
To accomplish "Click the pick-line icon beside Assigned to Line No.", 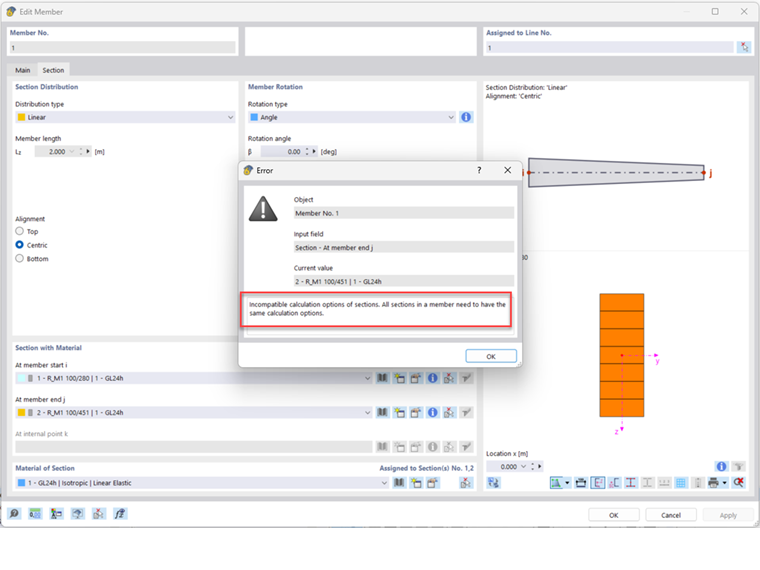I will click(x=744, y=47).
